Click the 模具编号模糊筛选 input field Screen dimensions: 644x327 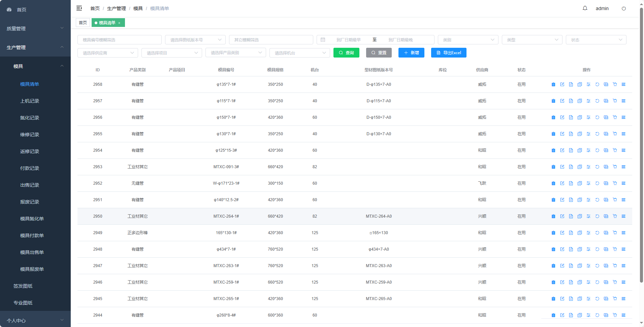coord(119,40)
